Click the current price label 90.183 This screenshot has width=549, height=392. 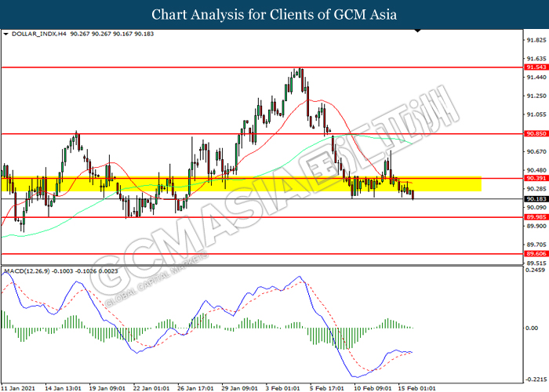(x=536, y=199)
